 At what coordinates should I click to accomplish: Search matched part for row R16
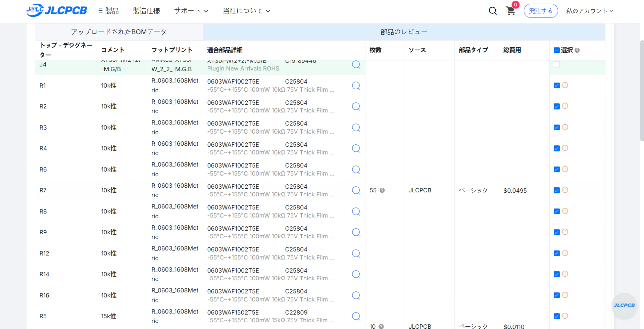tap(356, 295)
